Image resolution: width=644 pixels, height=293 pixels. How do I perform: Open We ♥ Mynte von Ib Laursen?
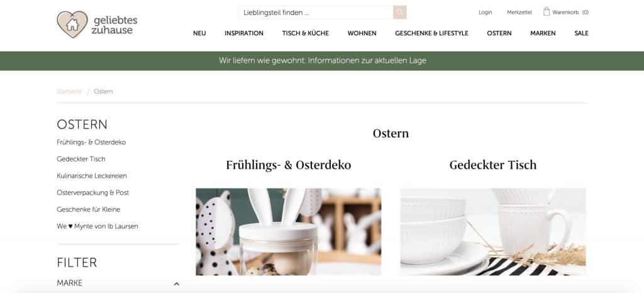pyautogui.click(x=97, y=226)
